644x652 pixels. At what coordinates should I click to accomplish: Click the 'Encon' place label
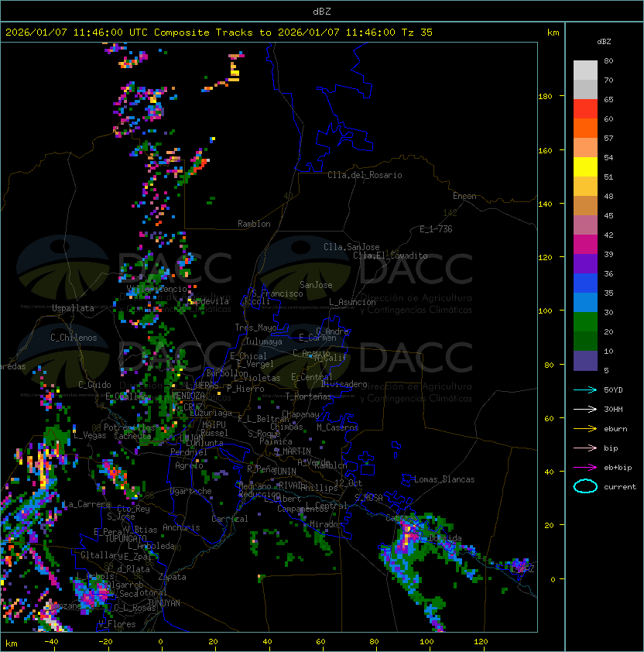pyautogui.click(x=464, y=196)
